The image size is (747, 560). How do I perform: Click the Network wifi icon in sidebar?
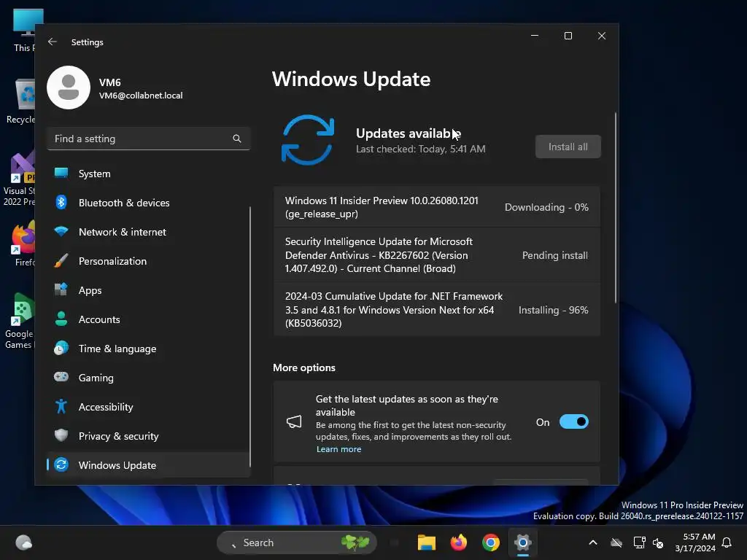tap(61, 231)
